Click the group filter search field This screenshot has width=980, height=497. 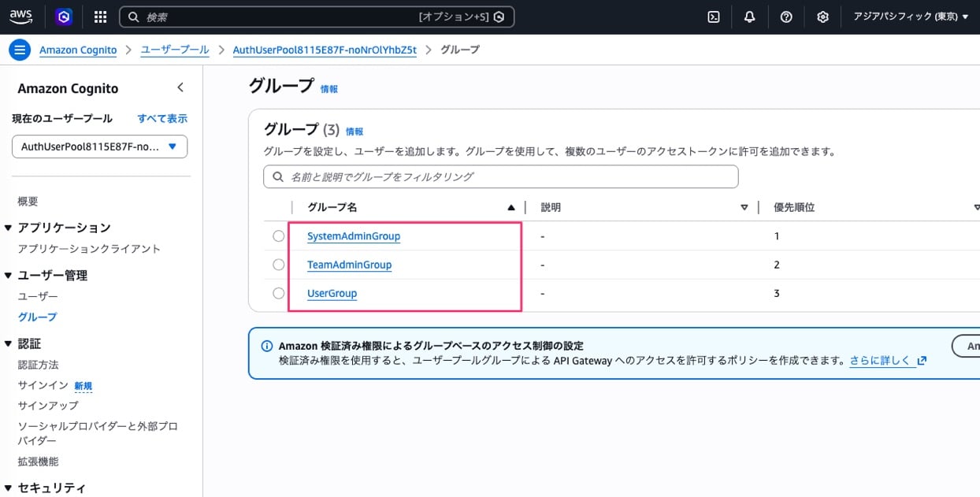tap(500, 176)
